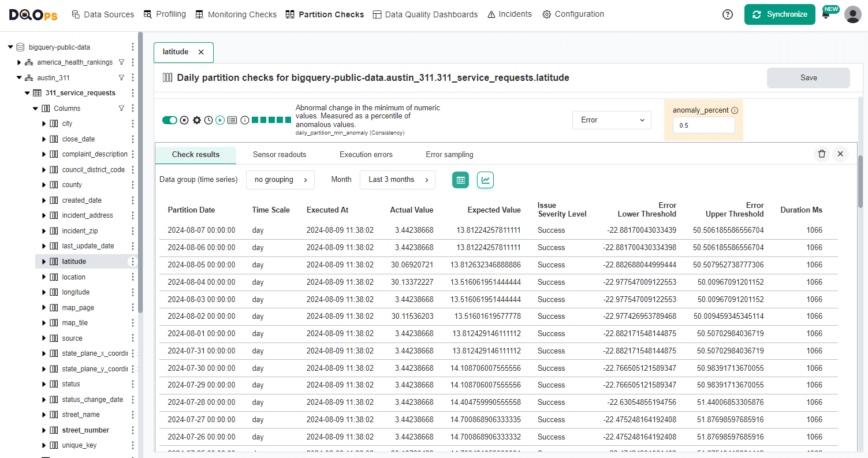Open the check results list icon
This screenshot has height=458, width=868.
pos(232,120)
